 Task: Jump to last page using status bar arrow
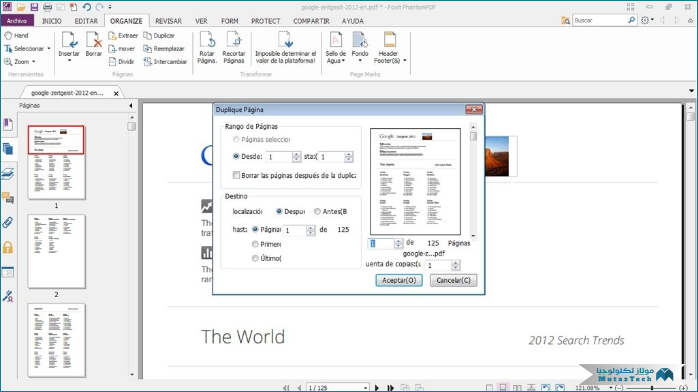click(x=391, y=388)
